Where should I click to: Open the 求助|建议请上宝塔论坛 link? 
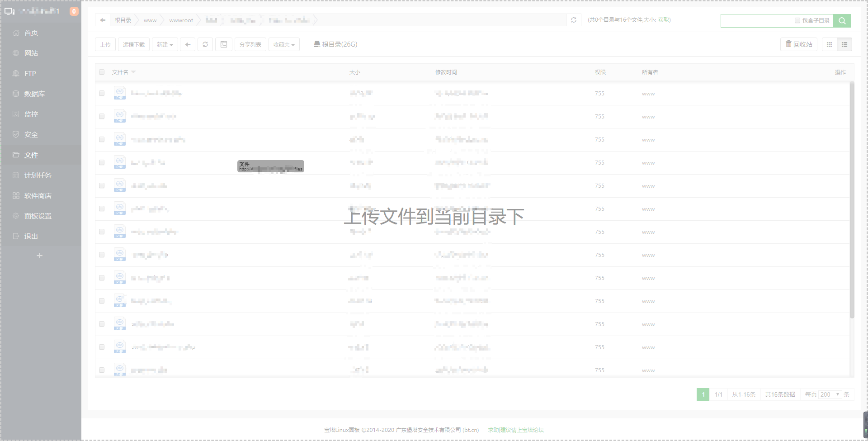pos(516,430)
